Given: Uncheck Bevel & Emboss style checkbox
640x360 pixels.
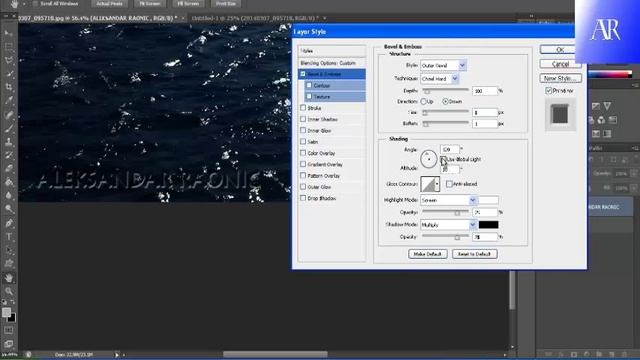Looking at the screenshot, I should [303, 74].
